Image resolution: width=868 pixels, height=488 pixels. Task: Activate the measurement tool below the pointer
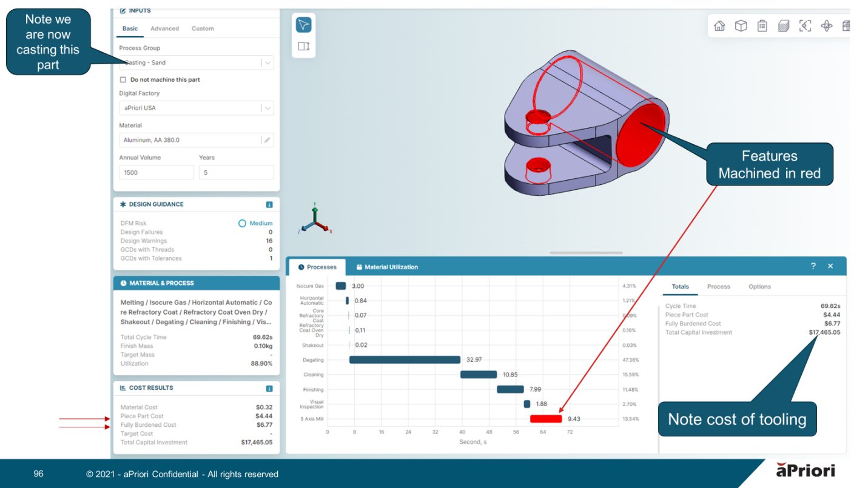point(303,46)
